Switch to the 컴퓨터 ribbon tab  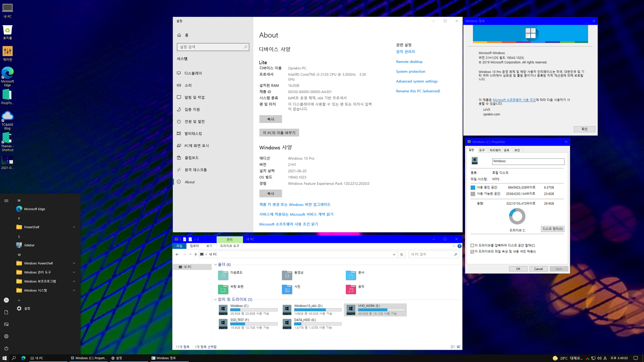pyautogui.click(x=194, y=246)
